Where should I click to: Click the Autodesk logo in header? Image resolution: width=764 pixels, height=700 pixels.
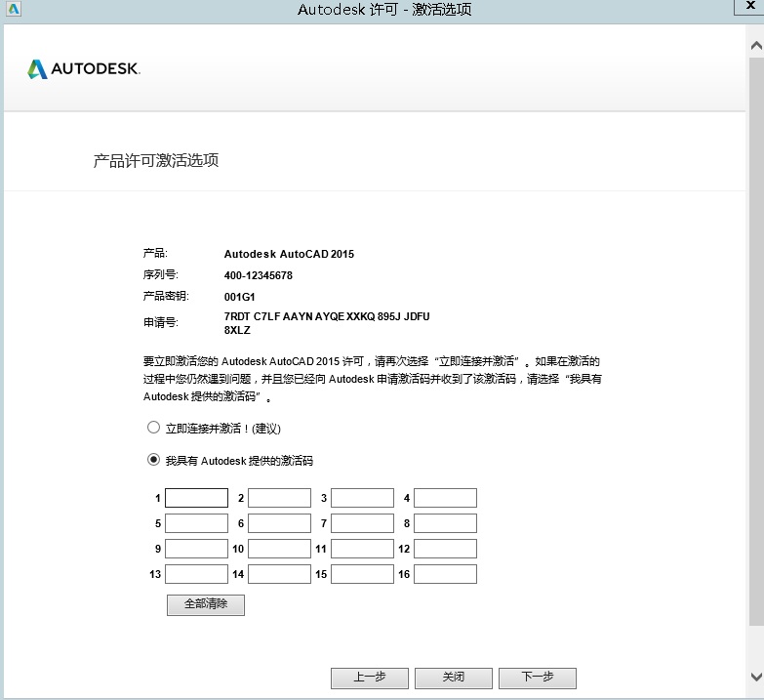[84, 69]
